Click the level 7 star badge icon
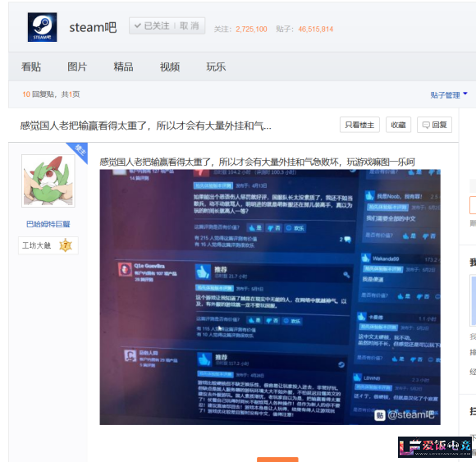 [x=66, y=245]
